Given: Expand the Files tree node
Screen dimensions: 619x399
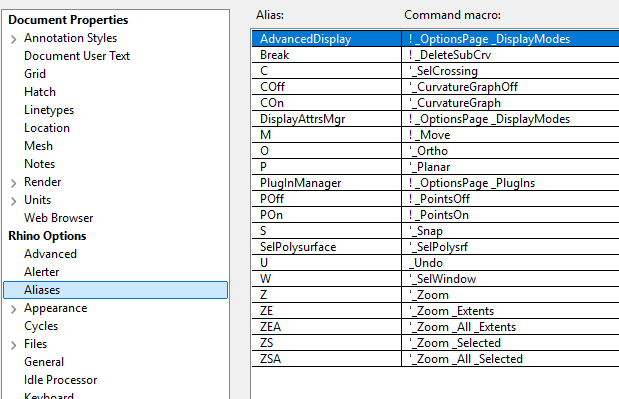Looking at the screenshot, I should click(x=13, y=345).
